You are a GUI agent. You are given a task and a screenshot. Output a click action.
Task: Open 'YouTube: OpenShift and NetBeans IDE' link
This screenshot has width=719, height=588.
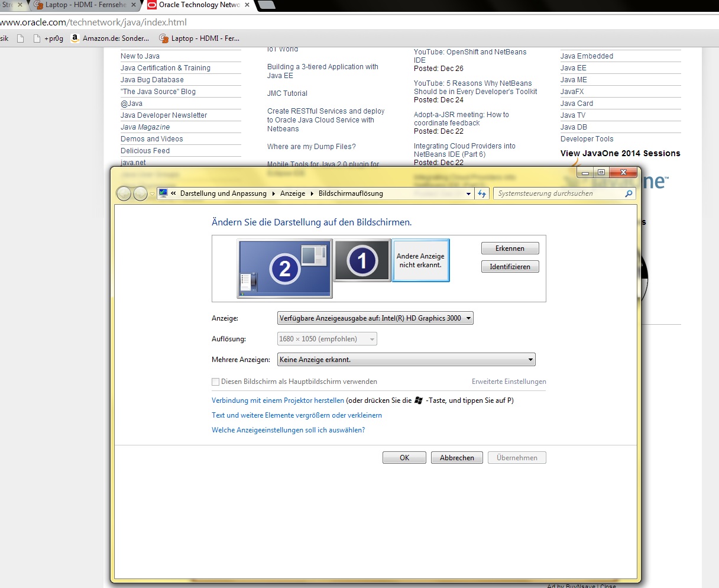point(470,56)
